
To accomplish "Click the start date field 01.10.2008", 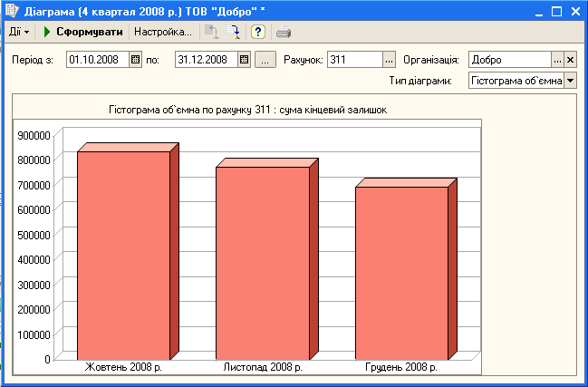I will [98, 60].
